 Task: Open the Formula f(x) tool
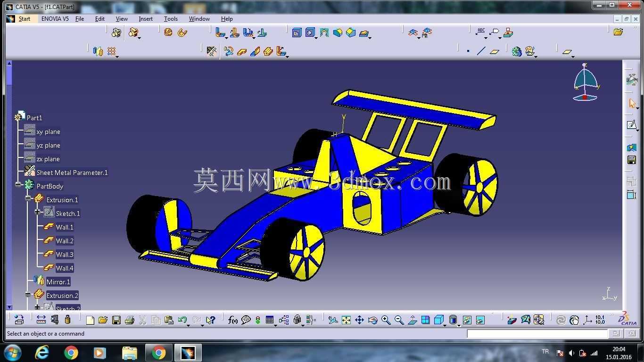[233, 320]
